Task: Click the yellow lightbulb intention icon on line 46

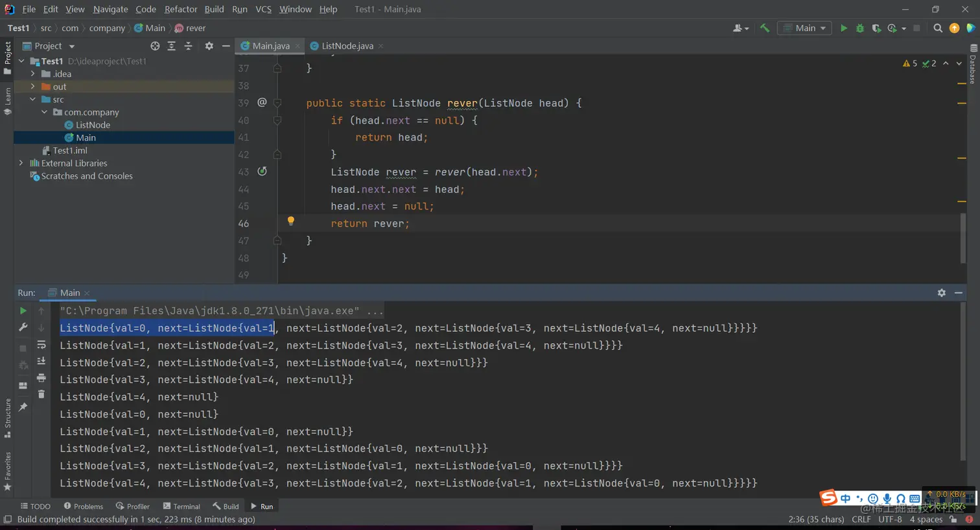Action: (291, 221)
